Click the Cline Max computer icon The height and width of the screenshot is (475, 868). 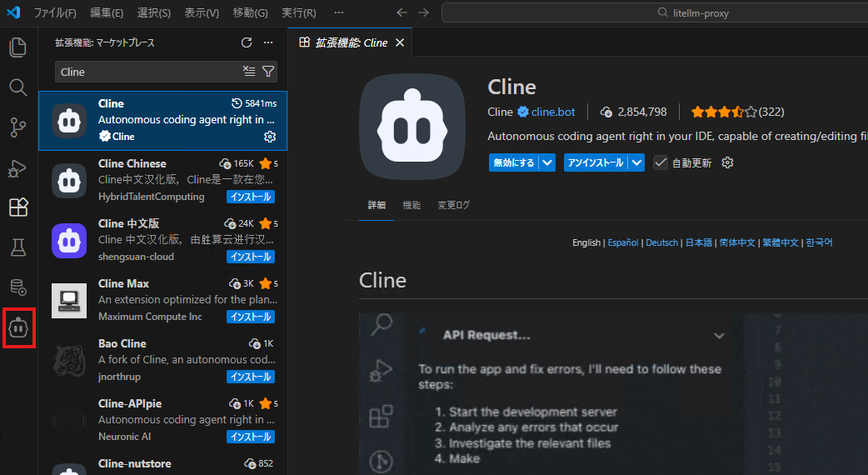coord(69,301)
